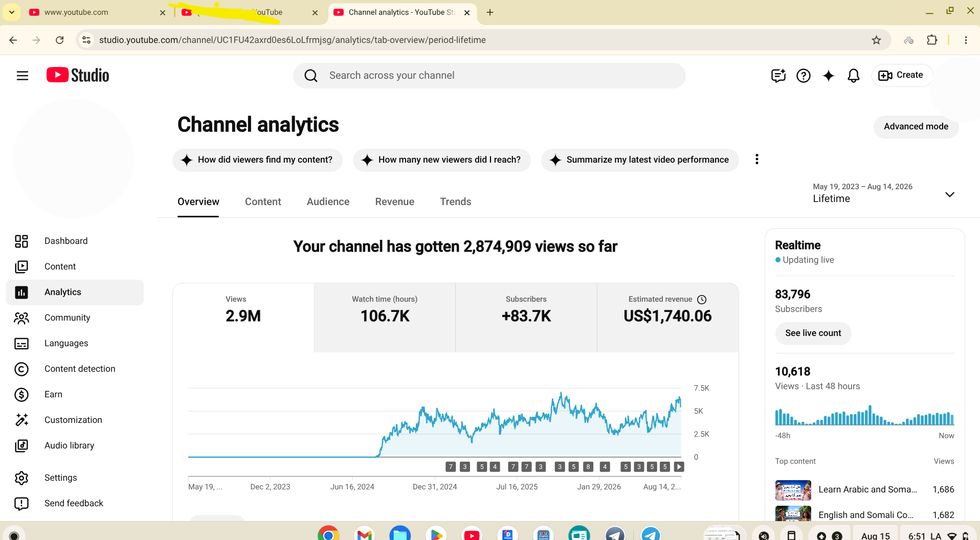Click the Create button
This screenshot has width=980, height=540.
[902, 75]
